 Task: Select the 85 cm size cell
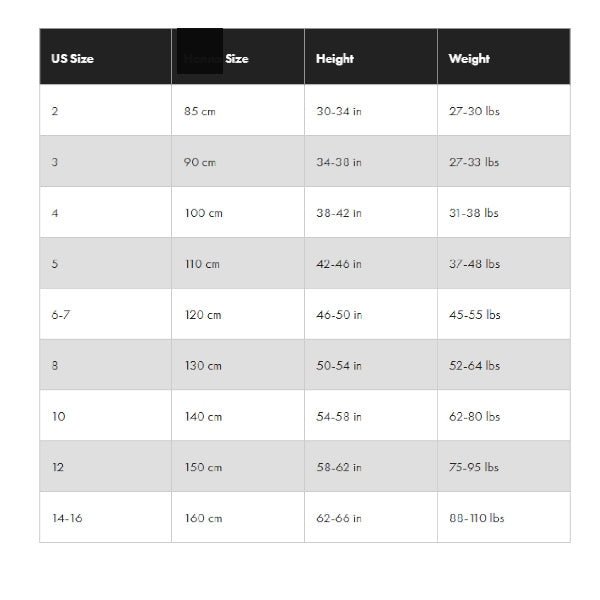click(238, 110)
